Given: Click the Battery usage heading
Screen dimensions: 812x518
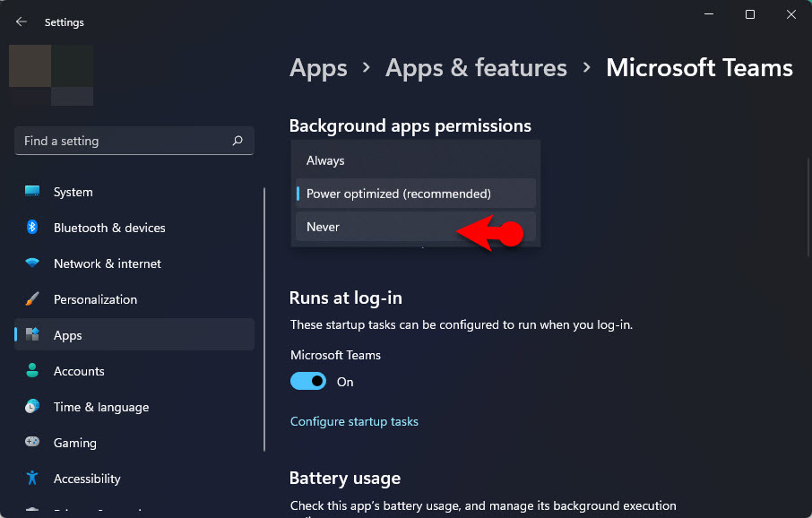Looking at the screenshot, I should click(x=345, y=478).
